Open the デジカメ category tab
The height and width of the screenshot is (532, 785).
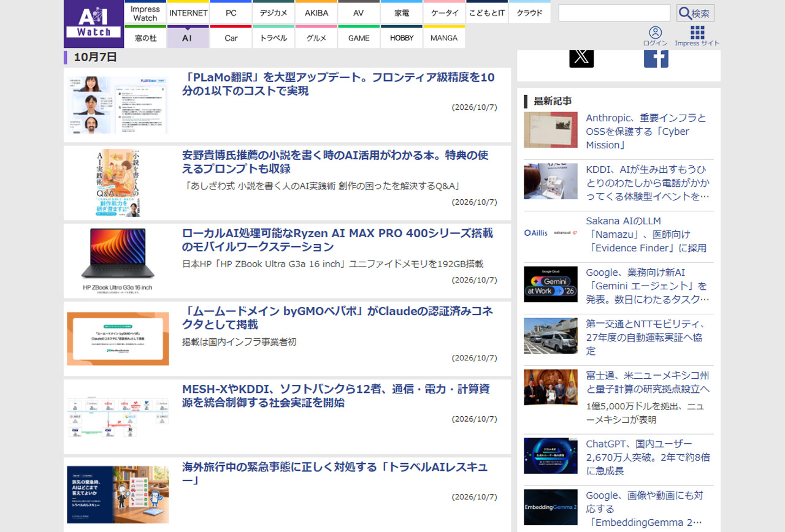[274, 13]
